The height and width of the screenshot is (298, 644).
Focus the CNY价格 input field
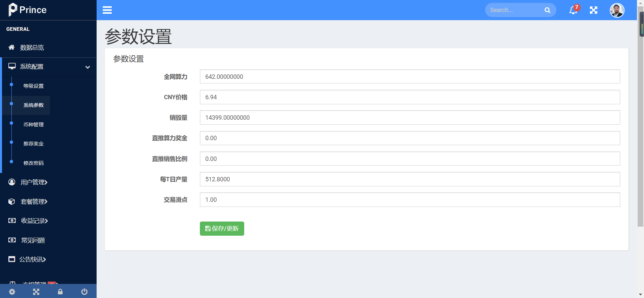tap(410, 97)
